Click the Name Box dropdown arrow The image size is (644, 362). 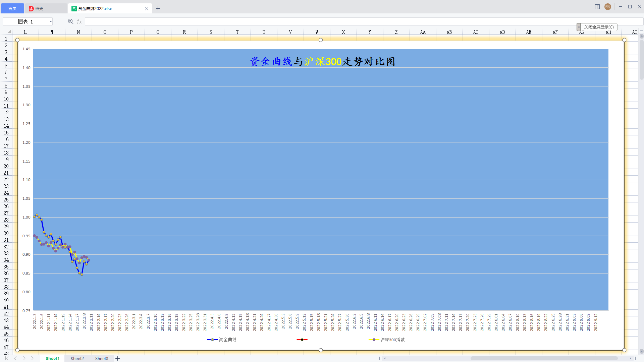[x=51, y=21]
